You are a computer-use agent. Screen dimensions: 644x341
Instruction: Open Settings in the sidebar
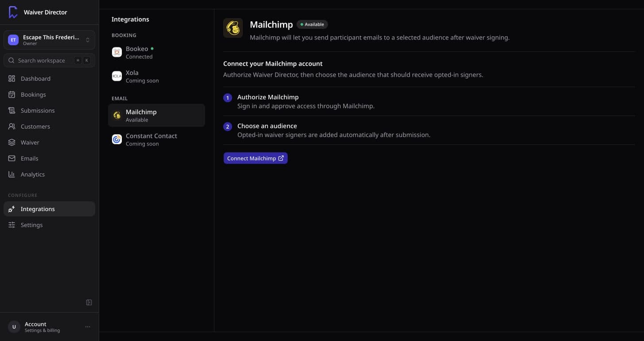point(49,225)
